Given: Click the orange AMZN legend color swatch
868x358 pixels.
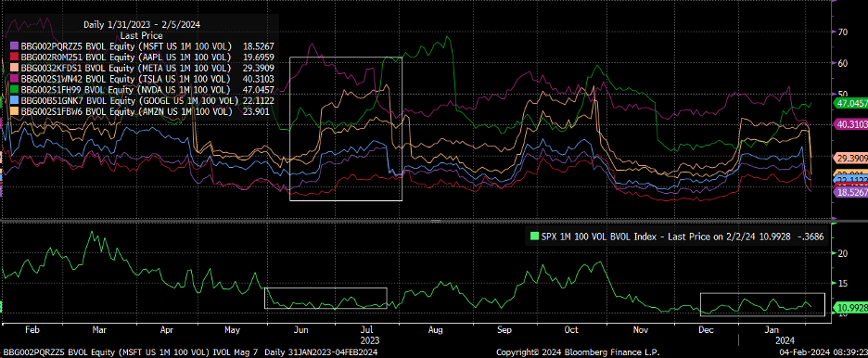Looking at the screenshot, I should tap(16, 111).
